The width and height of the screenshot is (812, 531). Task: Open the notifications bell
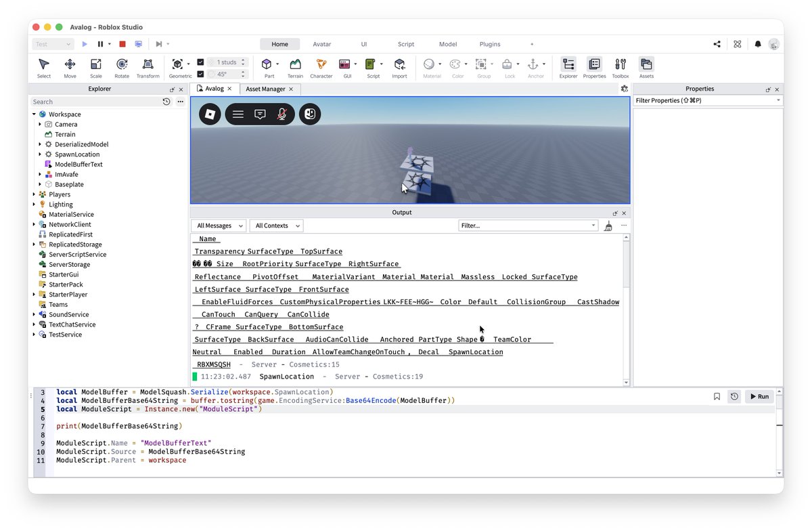point(758,44)
